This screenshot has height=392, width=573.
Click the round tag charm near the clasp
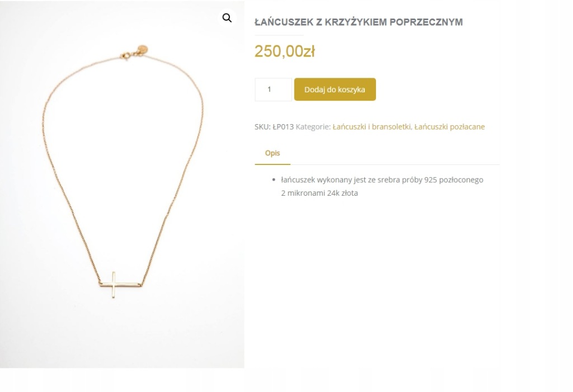142,50
